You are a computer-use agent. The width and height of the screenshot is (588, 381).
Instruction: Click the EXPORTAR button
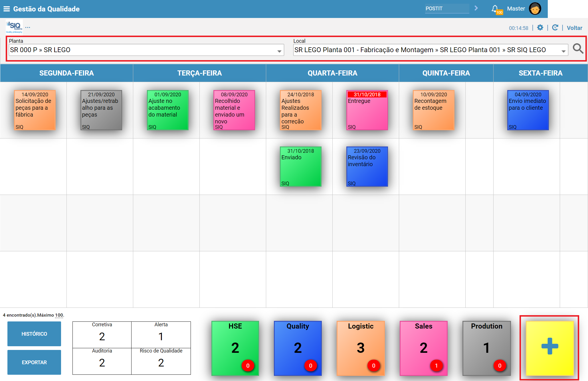34,362
